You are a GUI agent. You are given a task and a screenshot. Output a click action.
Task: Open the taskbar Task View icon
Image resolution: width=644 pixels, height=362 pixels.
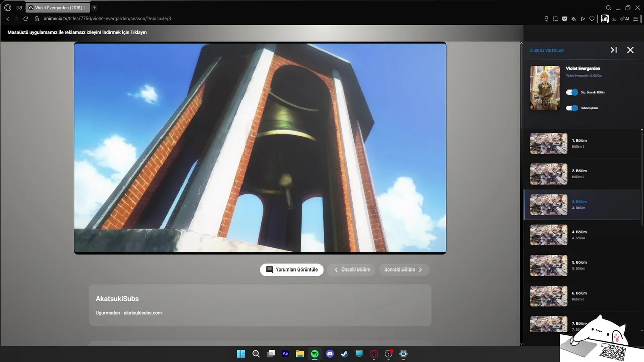click(271, 354)
